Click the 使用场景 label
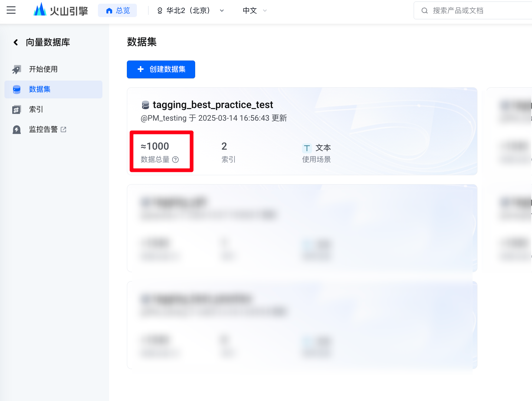The image size is (532, 401). point(316,160)
